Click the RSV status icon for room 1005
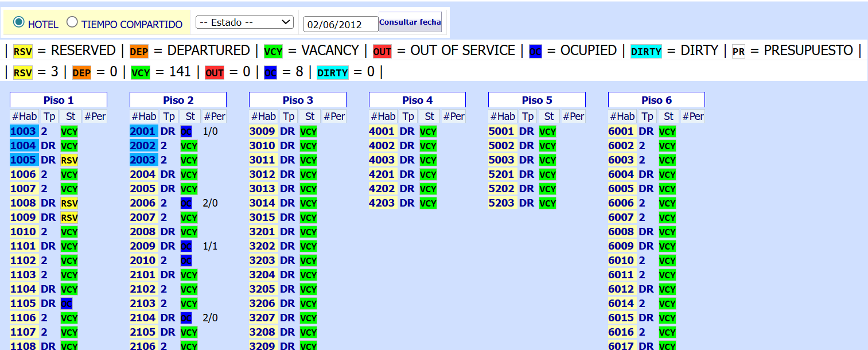The height and width of the screenshot is (350, 868). point(69,160)
